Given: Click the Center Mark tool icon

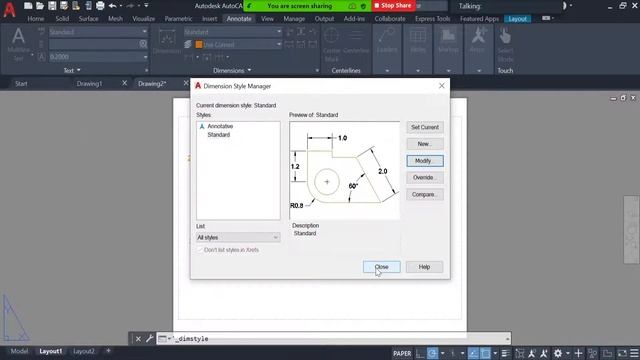Looking at the screenshot, I should (331, 36).
